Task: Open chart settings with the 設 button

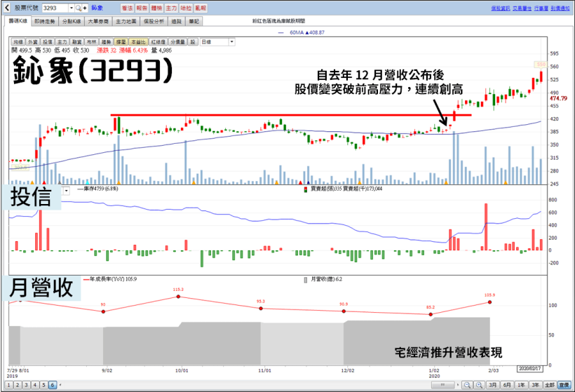Action: (x=193, y=42)
